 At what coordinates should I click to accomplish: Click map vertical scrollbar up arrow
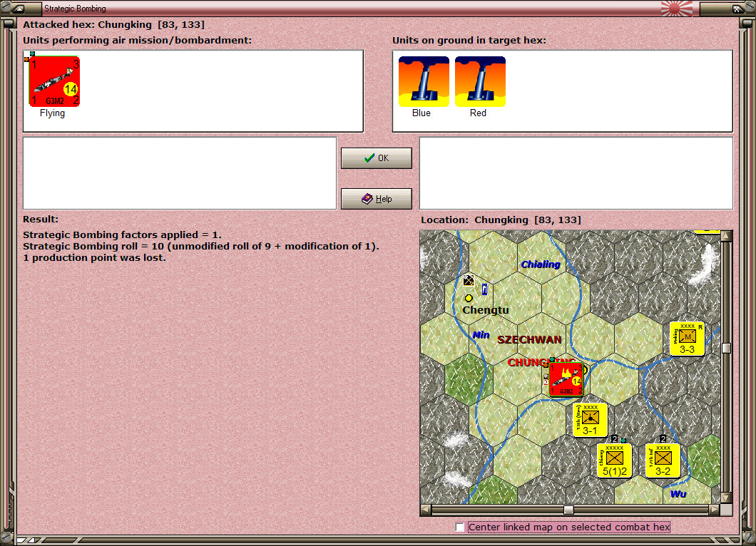coord(726,236)
